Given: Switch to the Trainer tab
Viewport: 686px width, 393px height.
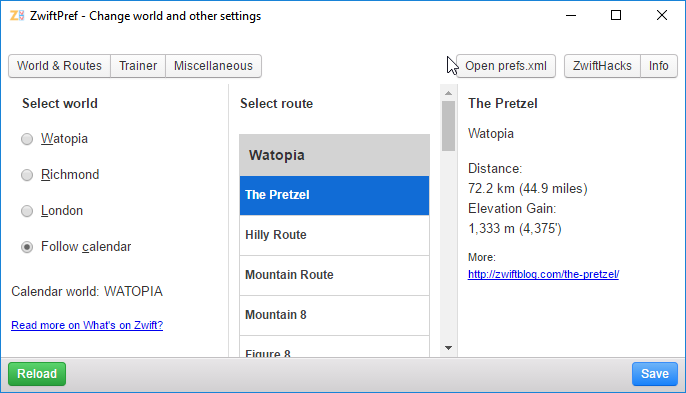Looking at the screenshot, I should (x=138, y=66).
